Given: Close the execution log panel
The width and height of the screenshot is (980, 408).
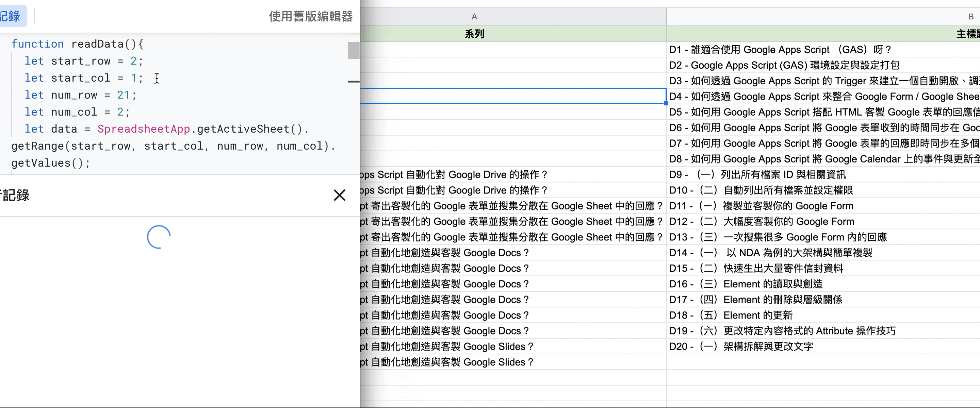Looking at the screenshot, I should point(339,195).
